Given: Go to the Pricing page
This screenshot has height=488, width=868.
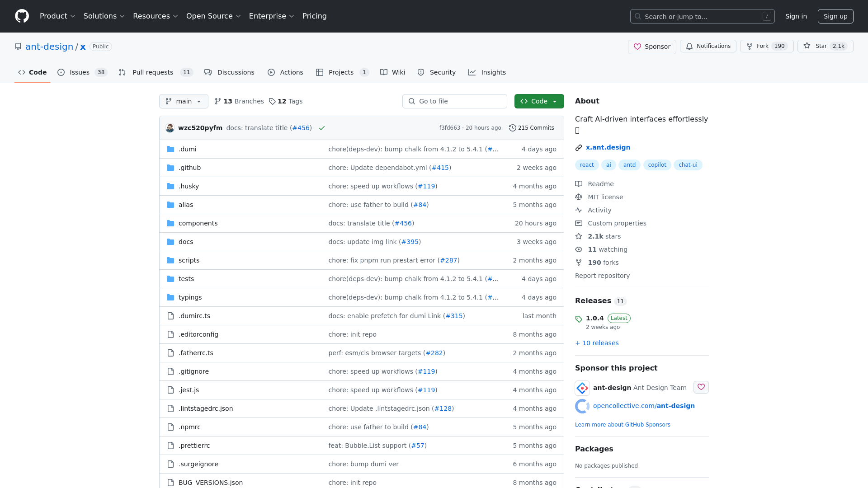Looking at the screenshot, I should pyautogui.click(x=315, y=16).
